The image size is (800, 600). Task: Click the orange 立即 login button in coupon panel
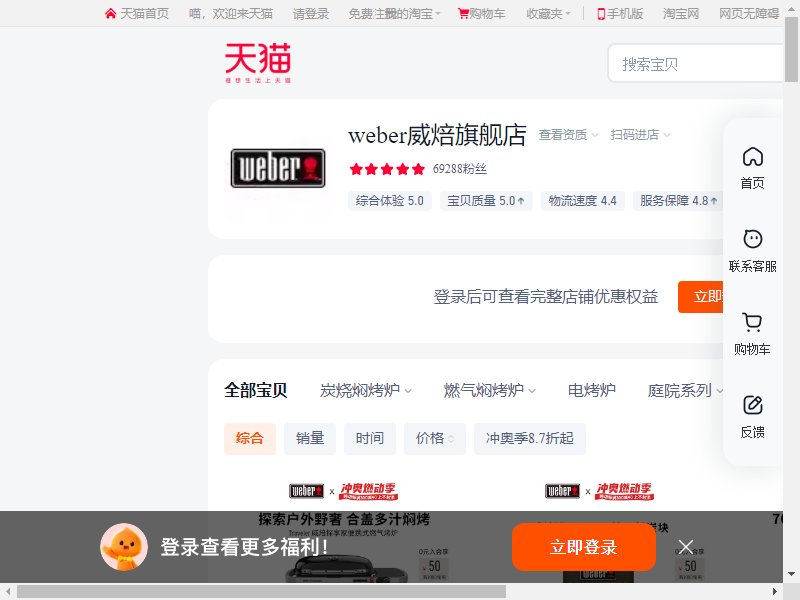click(701, 296)
